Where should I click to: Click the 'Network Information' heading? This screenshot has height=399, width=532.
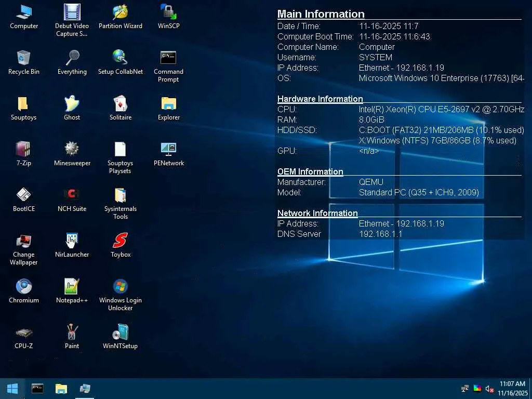317,213
